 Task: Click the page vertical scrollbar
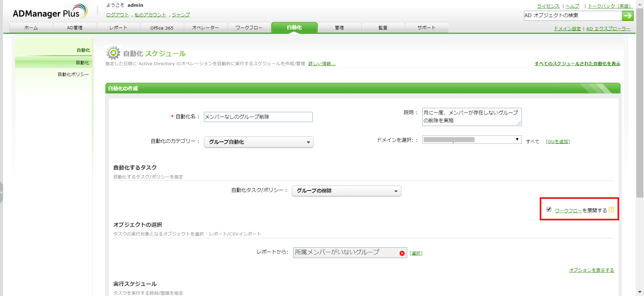[640, 103]
